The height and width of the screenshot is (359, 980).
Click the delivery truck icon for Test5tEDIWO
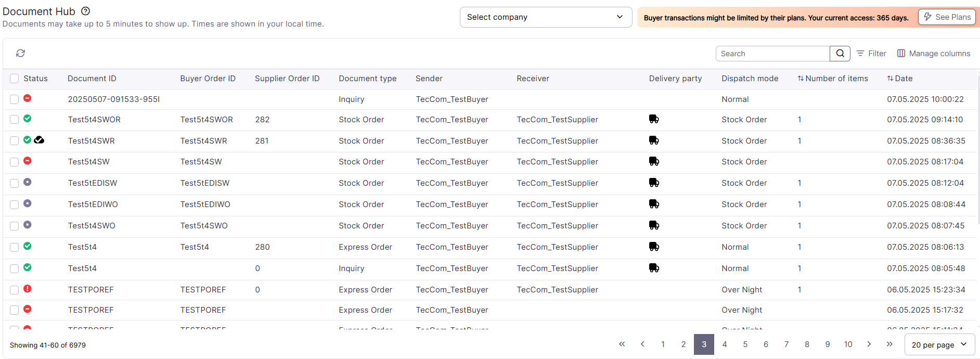click(654, 204)
